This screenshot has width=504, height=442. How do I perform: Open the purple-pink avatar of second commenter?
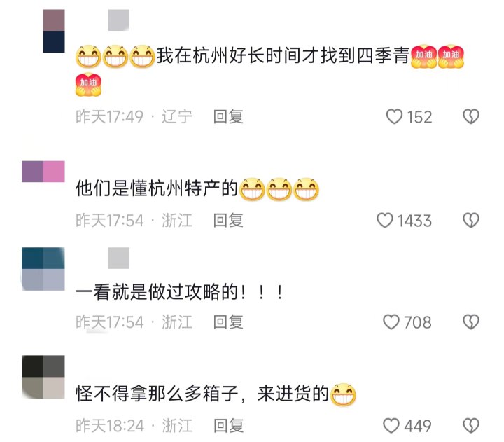[x=43, y=172]
